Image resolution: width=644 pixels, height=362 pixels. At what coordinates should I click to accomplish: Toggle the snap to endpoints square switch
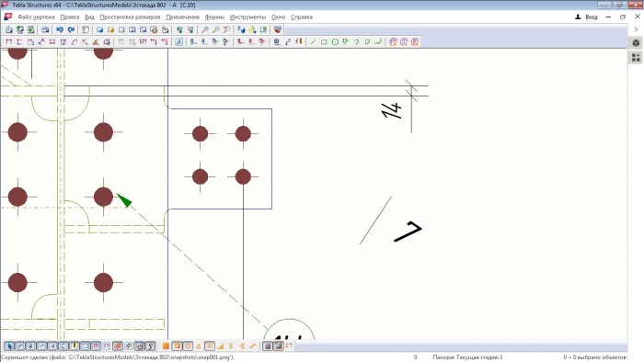click(x=177, y=346)
